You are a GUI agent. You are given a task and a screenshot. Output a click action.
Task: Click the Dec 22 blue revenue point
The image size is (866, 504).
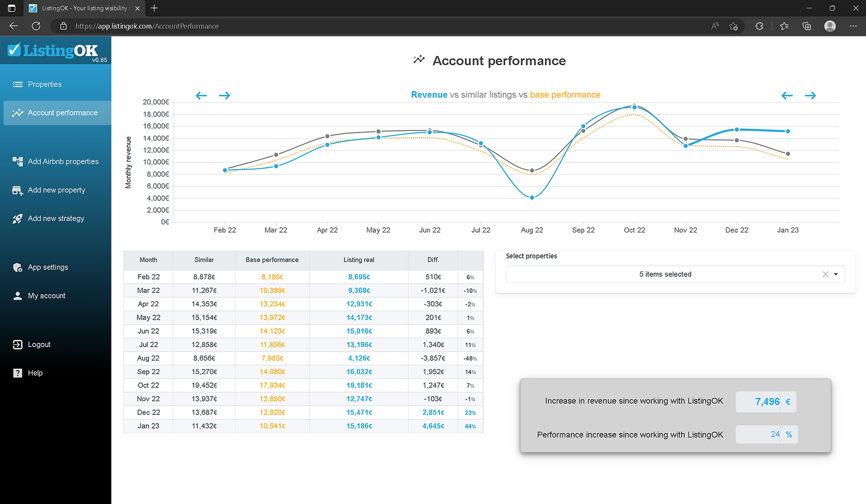point(737,130)
